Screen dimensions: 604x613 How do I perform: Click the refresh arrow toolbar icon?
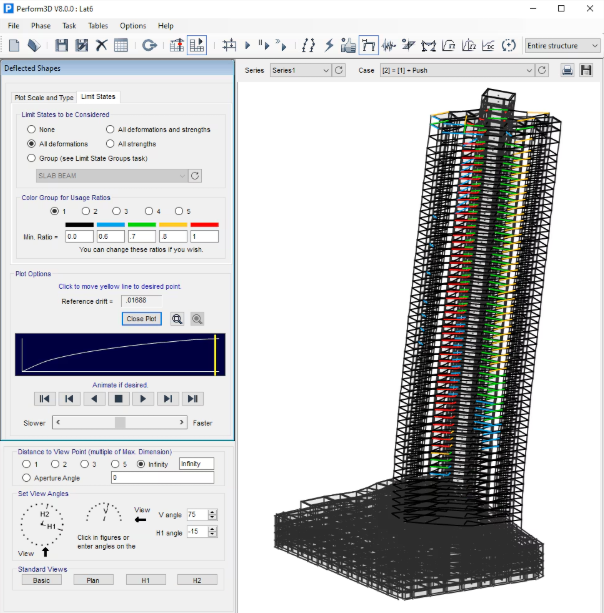[149, 45]
